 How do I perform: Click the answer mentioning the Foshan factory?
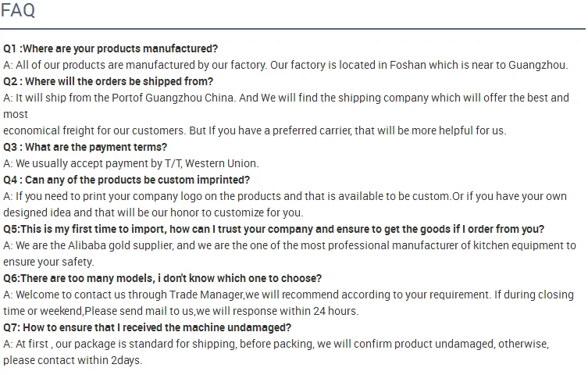[x=285, y=65]
